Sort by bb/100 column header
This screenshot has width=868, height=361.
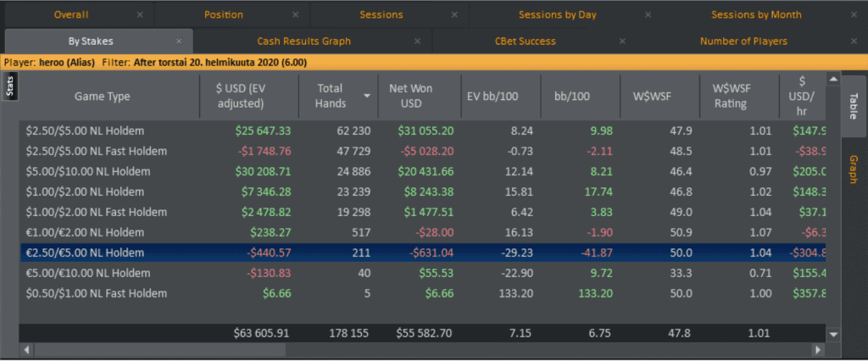click(x=580, y=97)
